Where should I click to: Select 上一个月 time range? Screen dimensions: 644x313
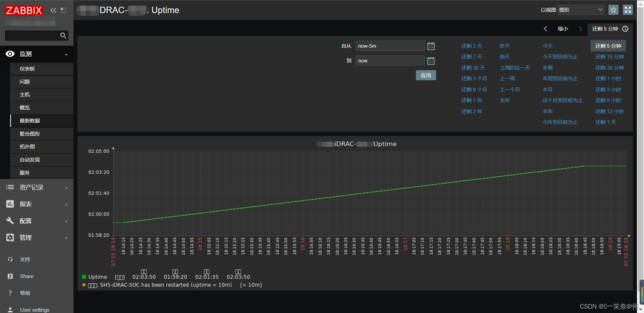point(510,90)
